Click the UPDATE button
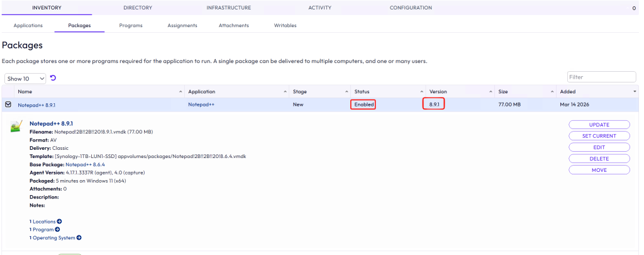 599,125
